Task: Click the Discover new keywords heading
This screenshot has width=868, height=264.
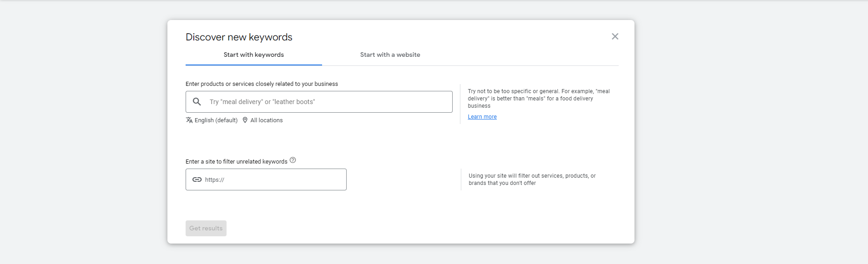Action: [239, 37]
